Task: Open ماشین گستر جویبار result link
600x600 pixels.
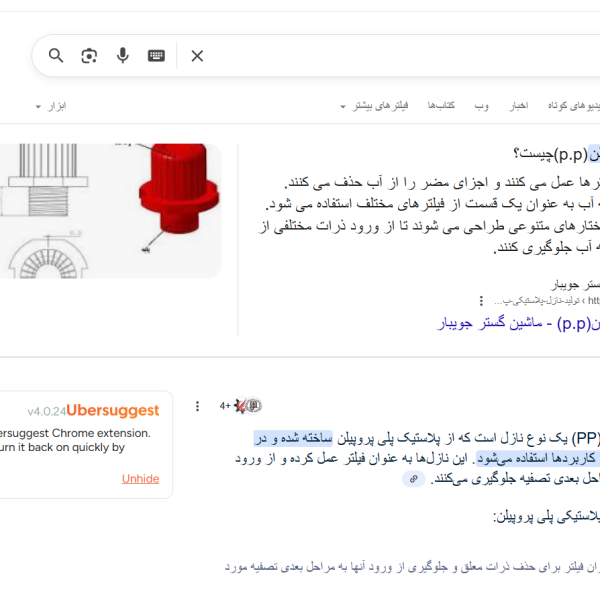Action: click(x=520, y=323)
